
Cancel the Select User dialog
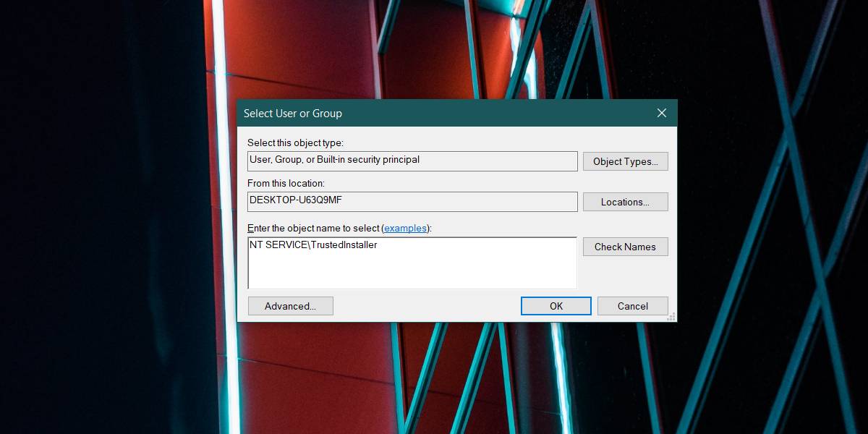[632, 306]
